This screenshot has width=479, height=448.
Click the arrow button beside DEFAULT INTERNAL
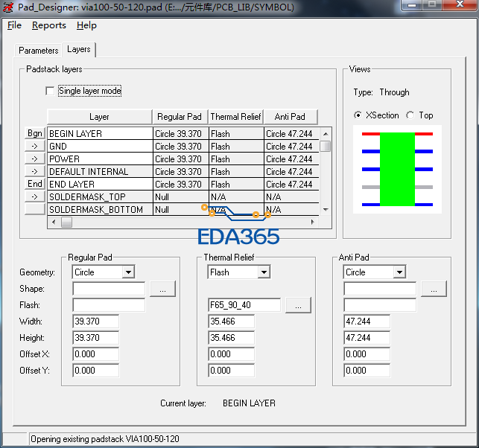click(x=35, y=171)
